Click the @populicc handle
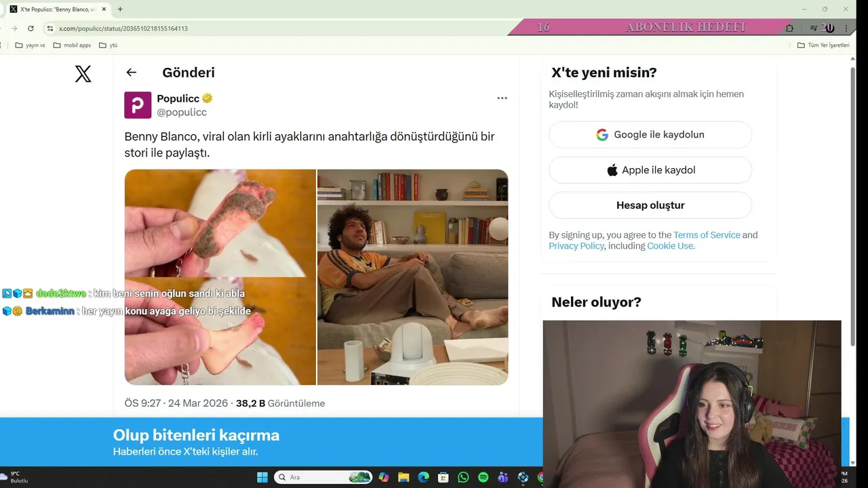The image size is (868, 488). 182,113
